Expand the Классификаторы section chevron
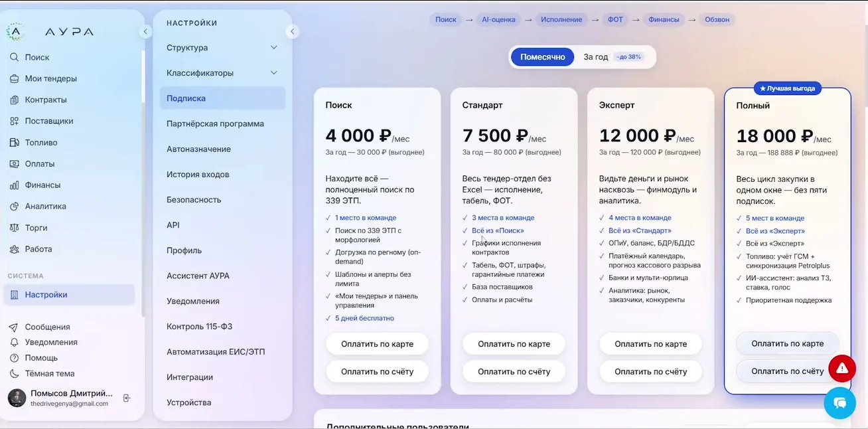This screenshot has height=429, width=868. point(274,73)
